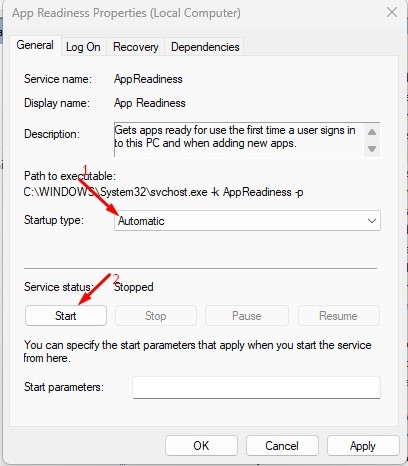Click the disabled Pause button
This screenshot has height=466, width=408.
(247, 316)
